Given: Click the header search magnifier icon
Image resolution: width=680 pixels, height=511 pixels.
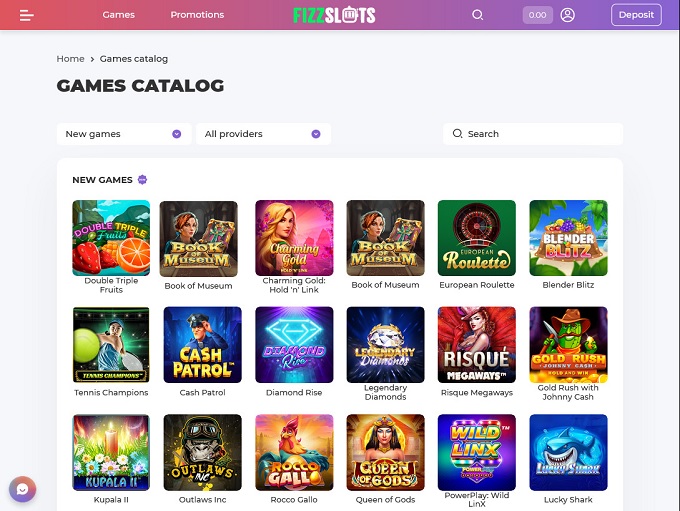Looking at the screenshot, I should click(477, 15).
